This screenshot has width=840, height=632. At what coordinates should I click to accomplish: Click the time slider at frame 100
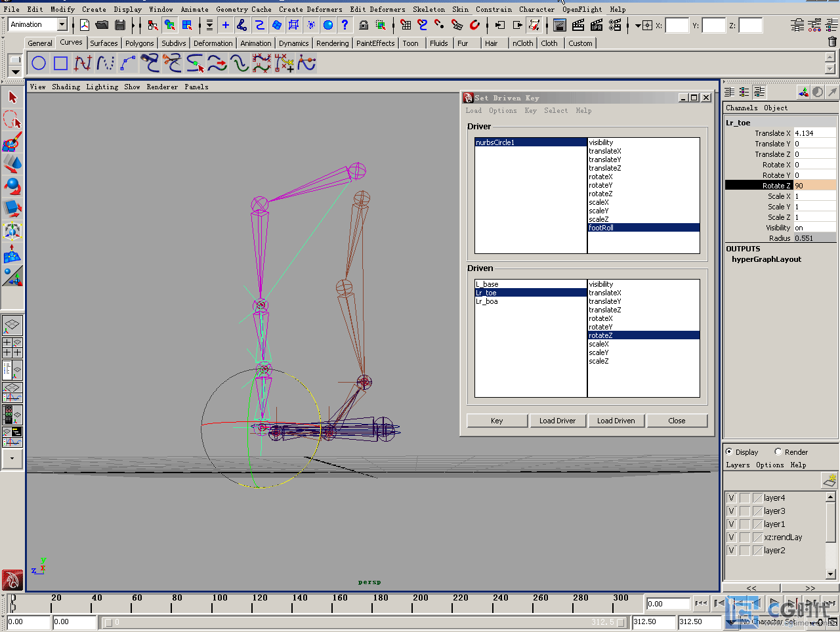pos(212,602)
